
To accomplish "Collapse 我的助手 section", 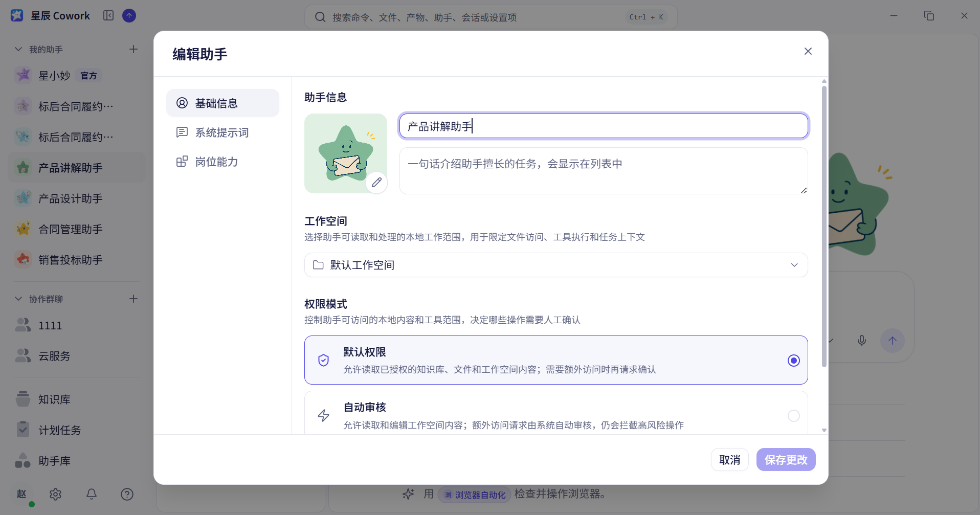I will pos(18,49).
